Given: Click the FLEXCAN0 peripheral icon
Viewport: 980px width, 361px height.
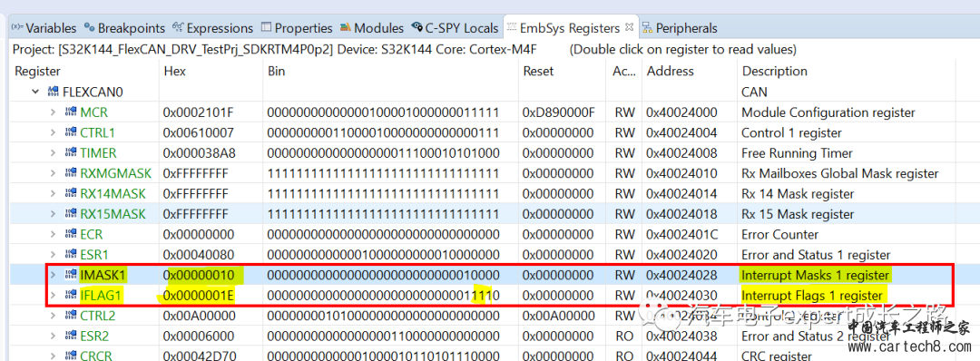Looking at the screenshot, I should click(x=54, y=92).
